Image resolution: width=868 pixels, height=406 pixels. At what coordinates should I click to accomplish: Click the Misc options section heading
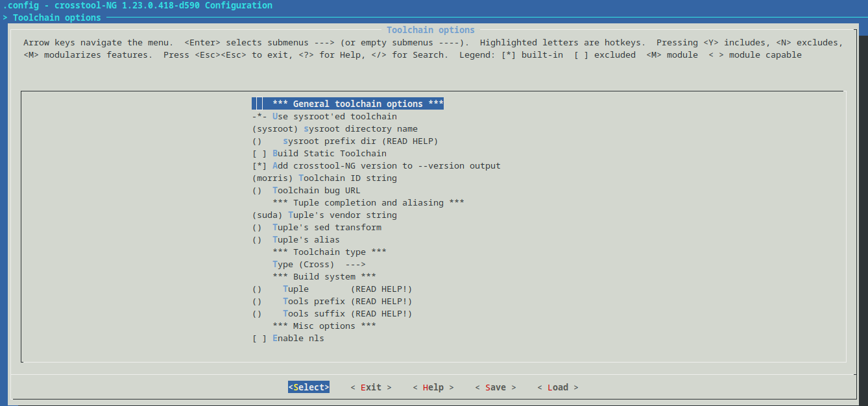[324, 326]
